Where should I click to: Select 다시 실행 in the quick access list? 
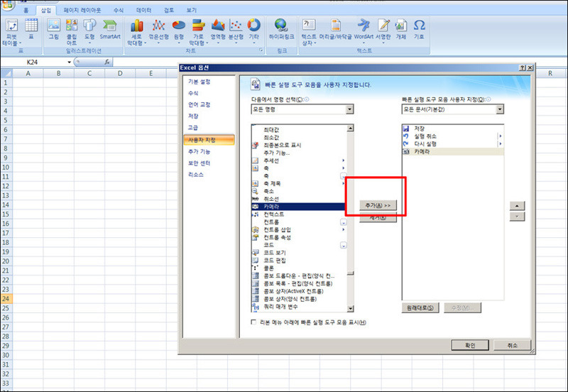[453, 144]
